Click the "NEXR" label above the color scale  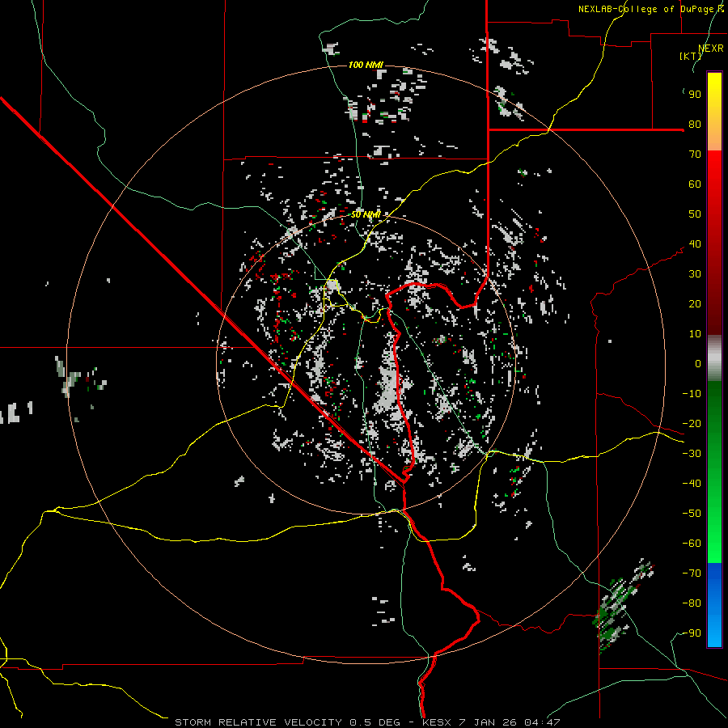[x=711, y=49]
